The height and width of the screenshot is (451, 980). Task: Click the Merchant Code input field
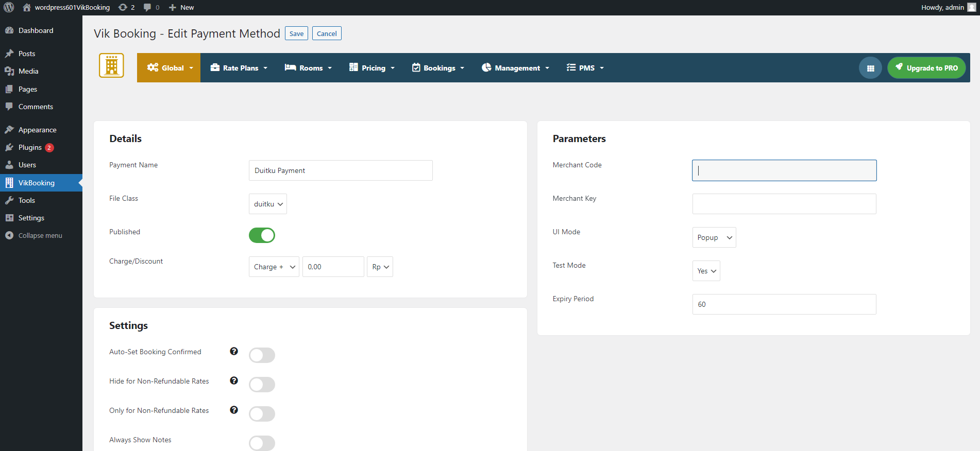point(784,170)
